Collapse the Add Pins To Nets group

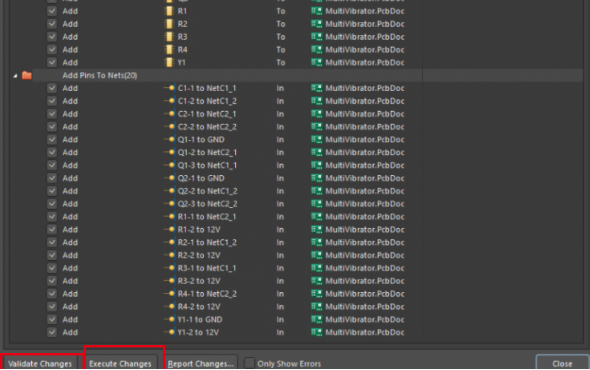(x=15, y=76)
